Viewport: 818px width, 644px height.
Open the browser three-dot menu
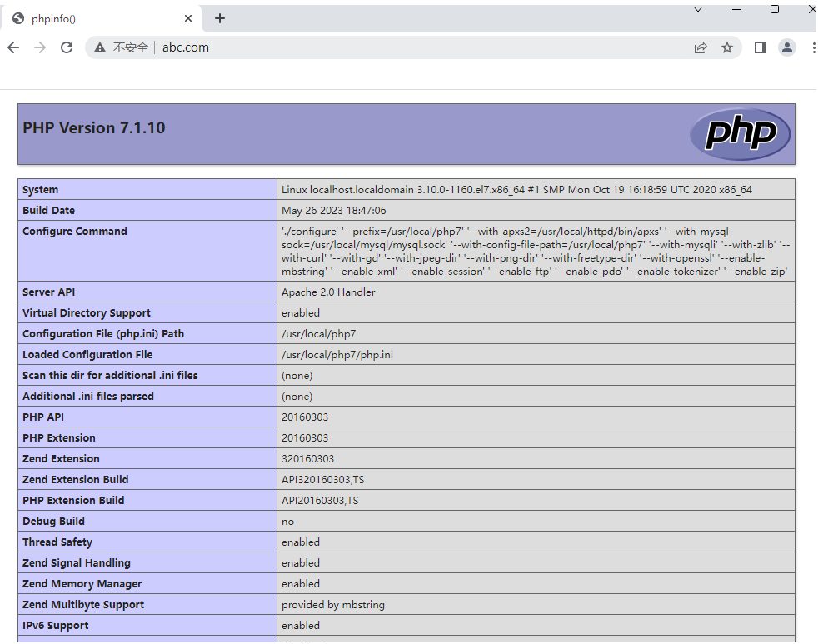(x=813, y=48)
